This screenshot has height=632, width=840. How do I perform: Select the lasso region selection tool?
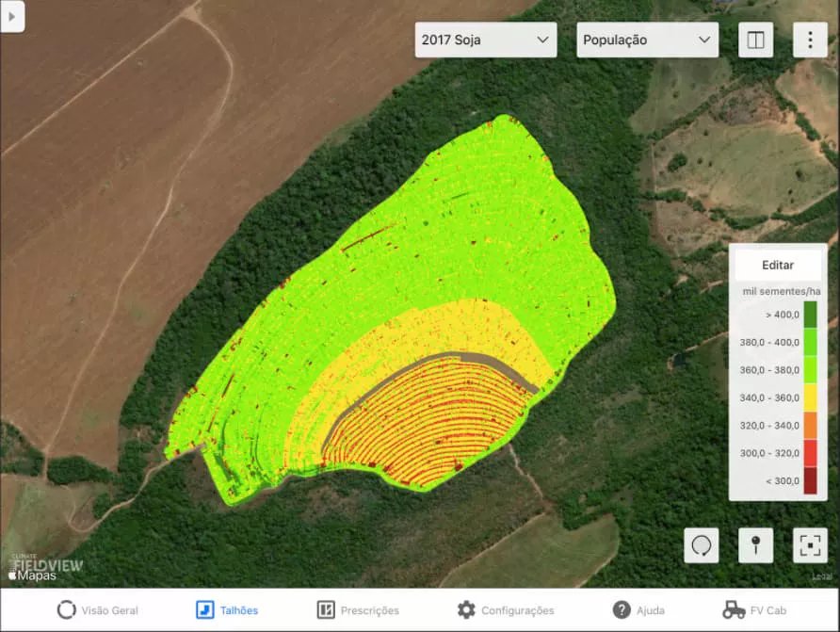pos(701,545)
